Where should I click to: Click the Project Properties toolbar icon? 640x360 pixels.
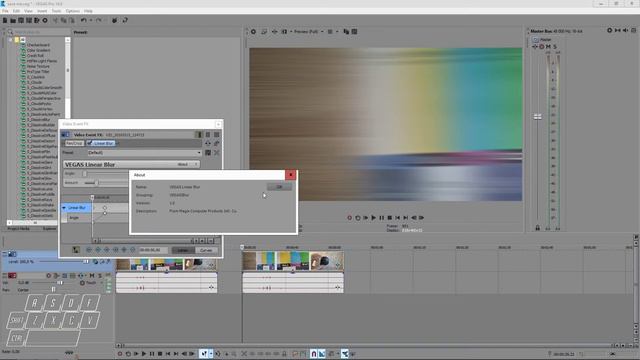tap(45, 20)
